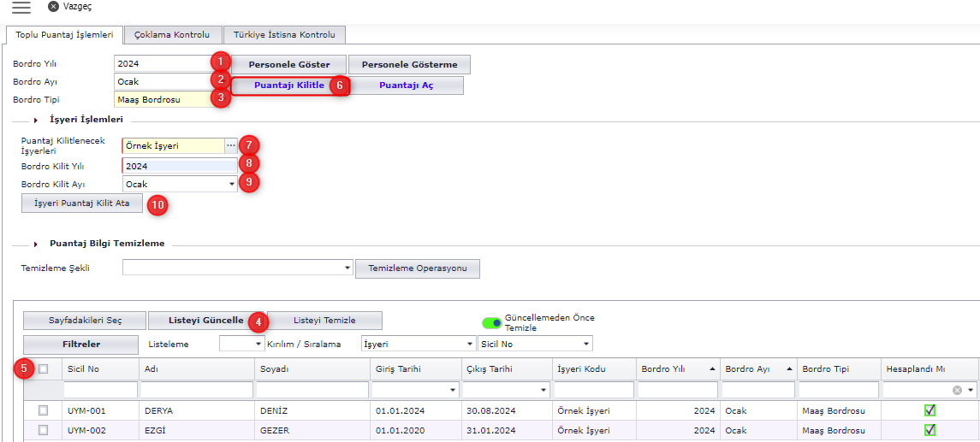Click the Vazgeç cancel icon
The height and width of the screenshot is (442, 980).
click(54, 6)
